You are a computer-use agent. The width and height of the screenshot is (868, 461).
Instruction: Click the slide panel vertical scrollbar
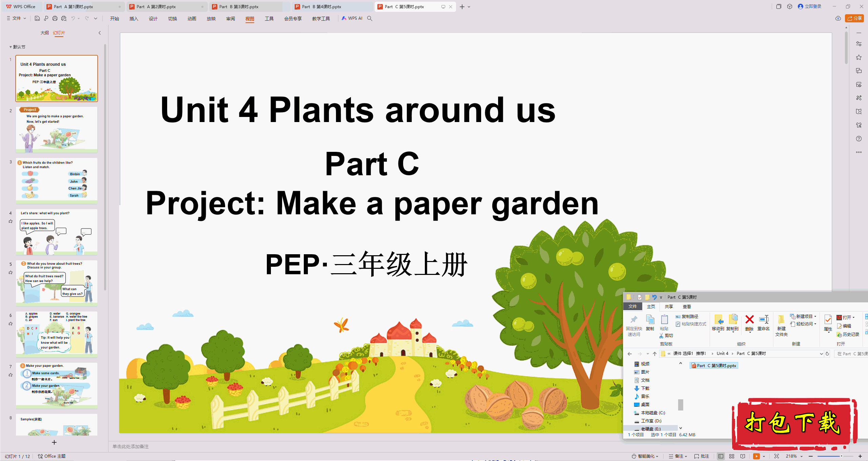pyautogui.click(x=105, y=167)
